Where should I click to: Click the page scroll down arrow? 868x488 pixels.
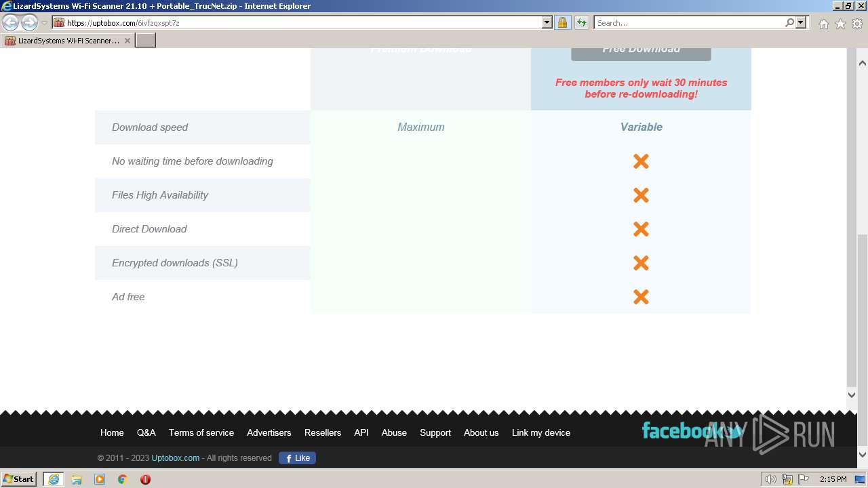tap(862, 455)
